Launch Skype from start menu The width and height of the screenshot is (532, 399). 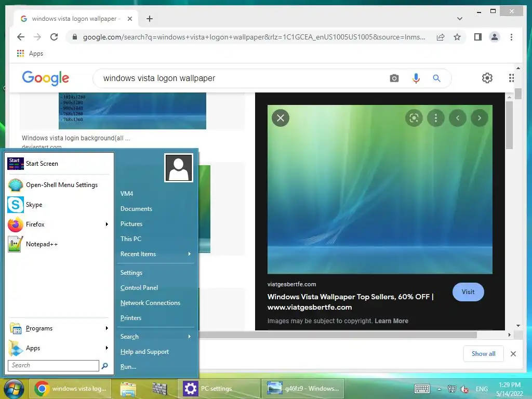(59, 205)
